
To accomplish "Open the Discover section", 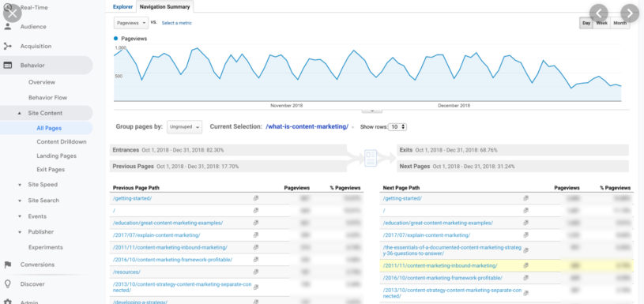I will coord(32,284).
